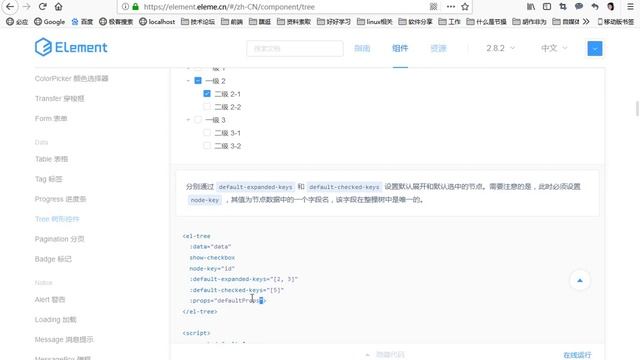
Task: Check the 二级 3-1 checkbox
Action: 207,133
